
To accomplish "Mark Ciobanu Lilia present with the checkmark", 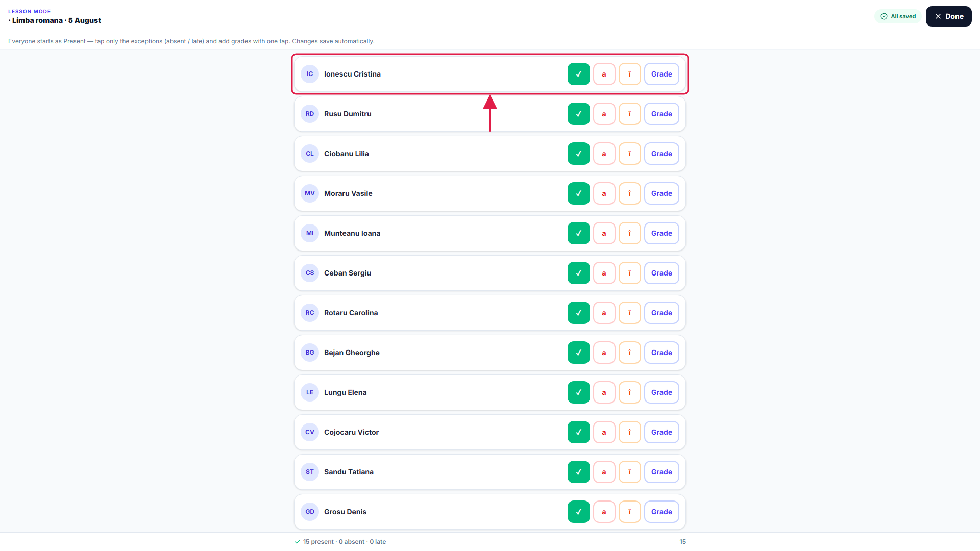I will 578,154.
